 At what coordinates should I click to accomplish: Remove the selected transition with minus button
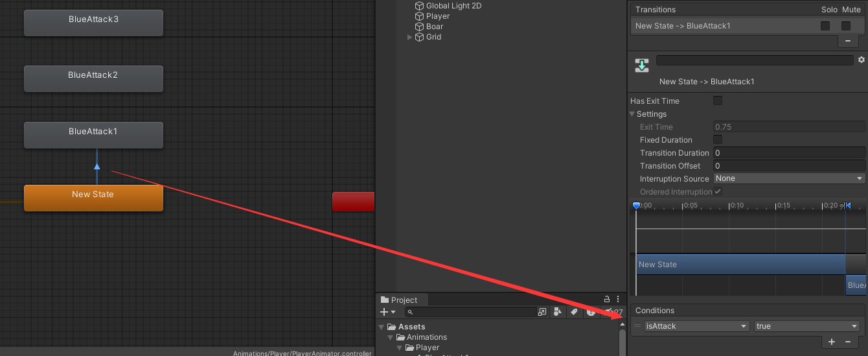tap(848, 41)
